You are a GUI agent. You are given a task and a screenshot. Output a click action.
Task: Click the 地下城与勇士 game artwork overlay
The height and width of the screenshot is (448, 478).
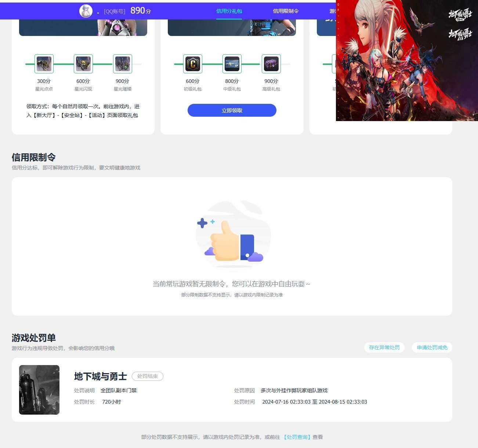[407, 61]
